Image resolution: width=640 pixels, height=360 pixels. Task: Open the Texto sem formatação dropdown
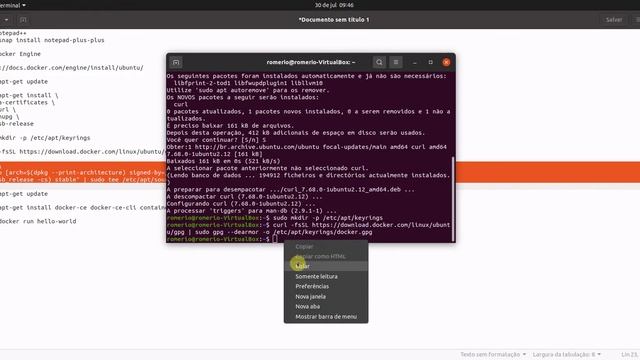point(493,354)
